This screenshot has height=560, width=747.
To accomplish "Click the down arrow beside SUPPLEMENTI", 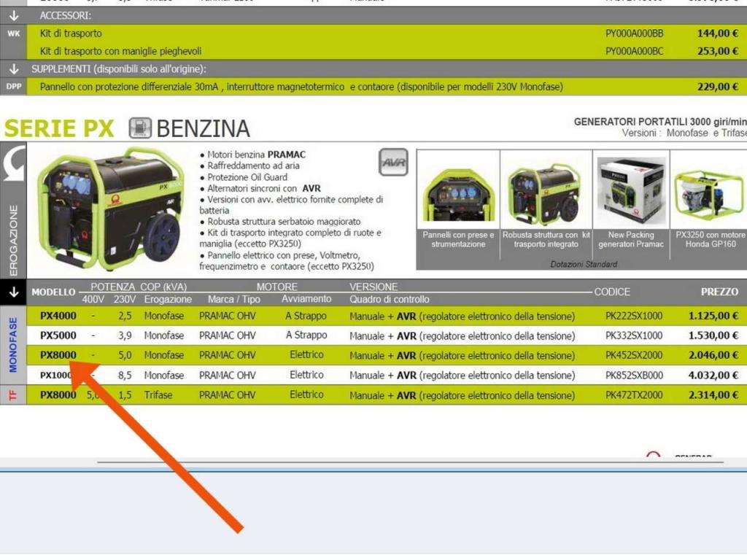I will [x=14, y=69].
